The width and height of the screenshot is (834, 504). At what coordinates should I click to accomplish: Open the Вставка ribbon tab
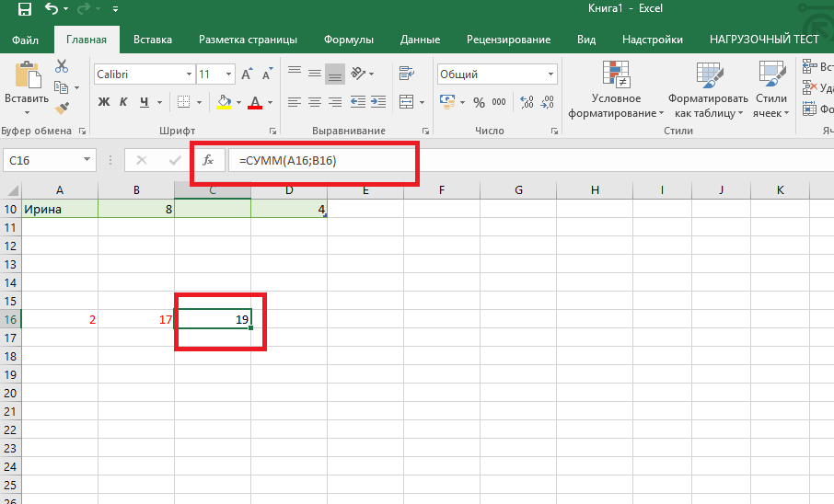pos(153,40)
